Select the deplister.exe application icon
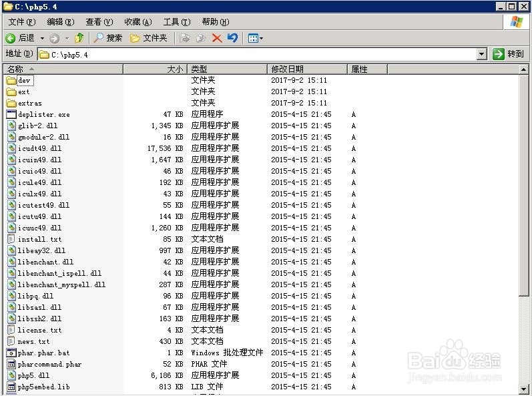Image resolution: width=532 pixels, height=396 pixels. tap(11, 114)
